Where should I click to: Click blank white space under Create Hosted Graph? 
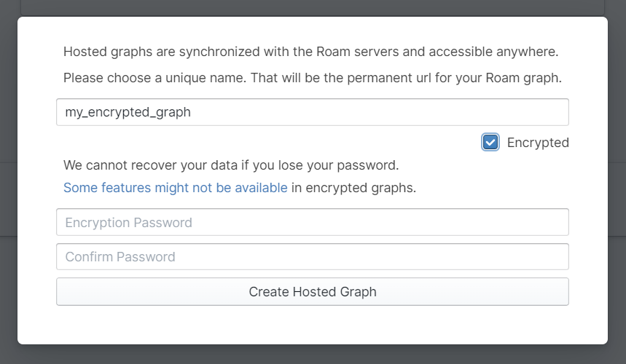click(312, 325)
